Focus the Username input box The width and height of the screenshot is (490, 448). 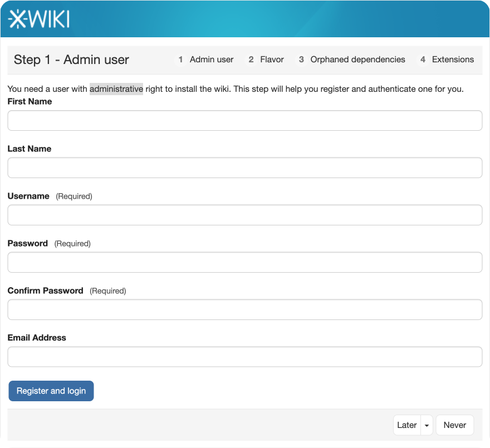coord(244,215)
